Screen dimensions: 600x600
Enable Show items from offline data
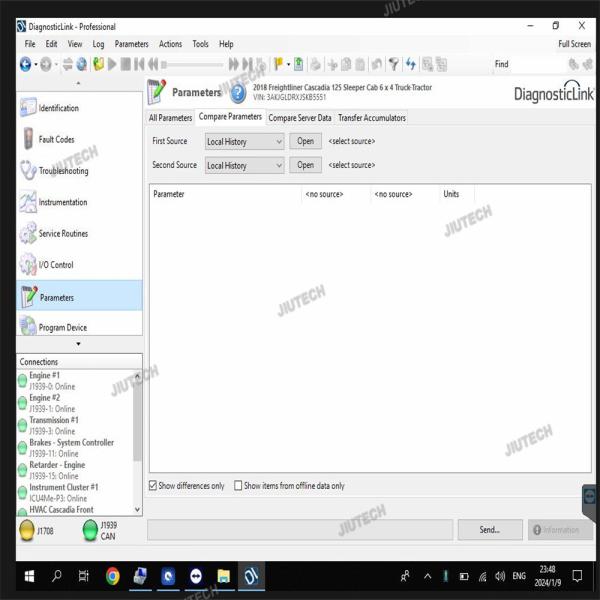pos(238,486)
